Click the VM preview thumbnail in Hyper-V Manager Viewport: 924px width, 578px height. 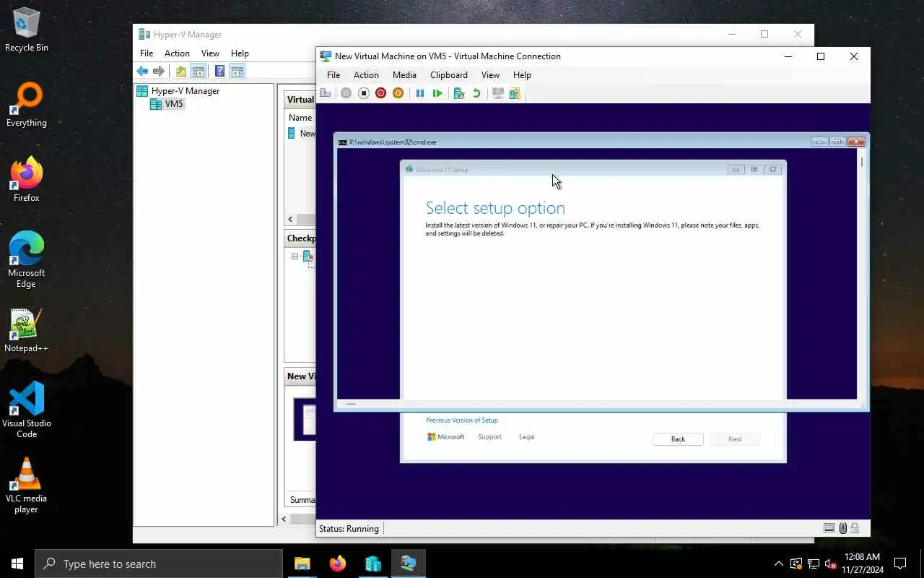pyautogui.click(x=305, y=419)
